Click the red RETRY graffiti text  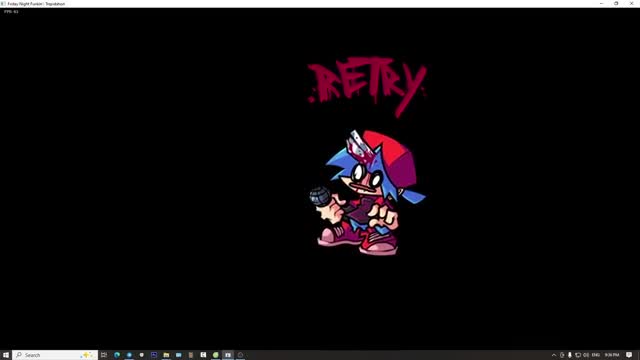[367, 87]
